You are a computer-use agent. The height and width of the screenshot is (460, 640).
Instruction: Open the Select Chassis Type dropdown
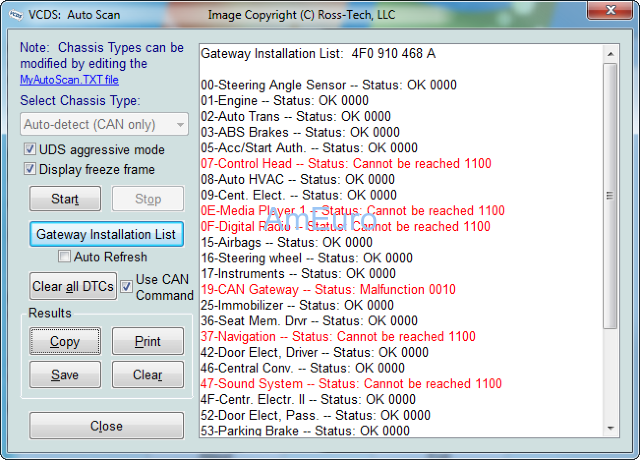click(x=104, y=124)
